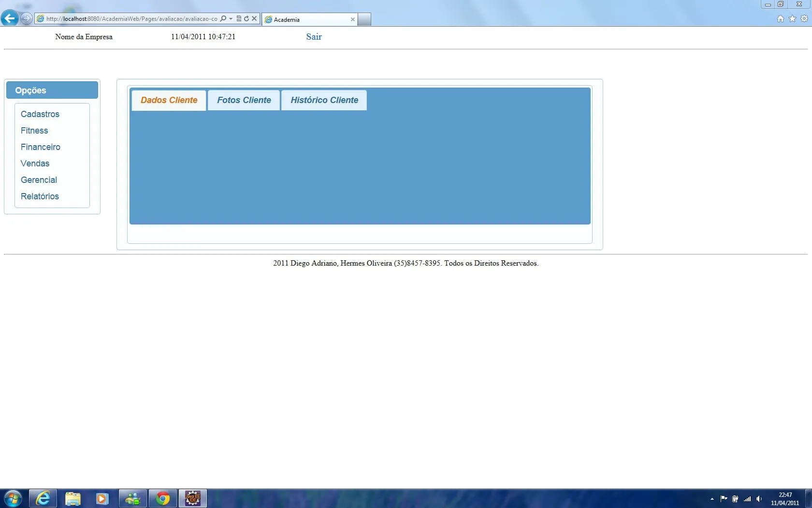This screenshot has width=812, height=508.
Task: Open the Gerencial menu option
Action: [39, 180]
